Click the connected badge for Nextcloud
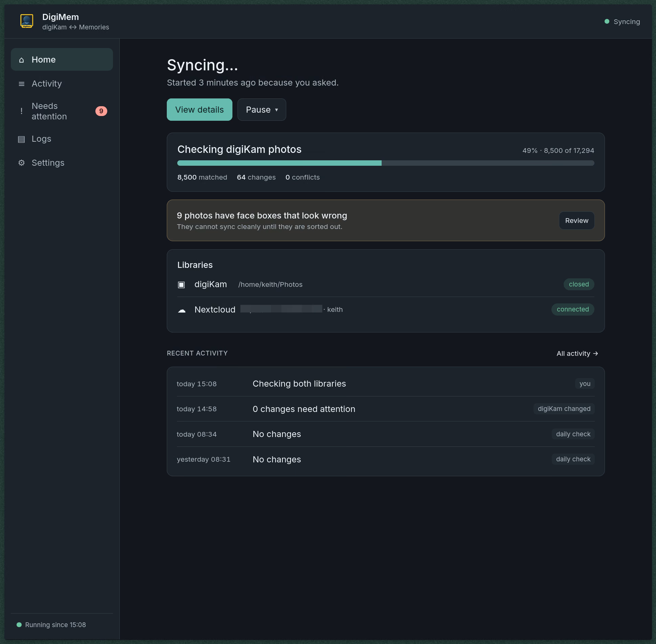 tap(572, 309)
